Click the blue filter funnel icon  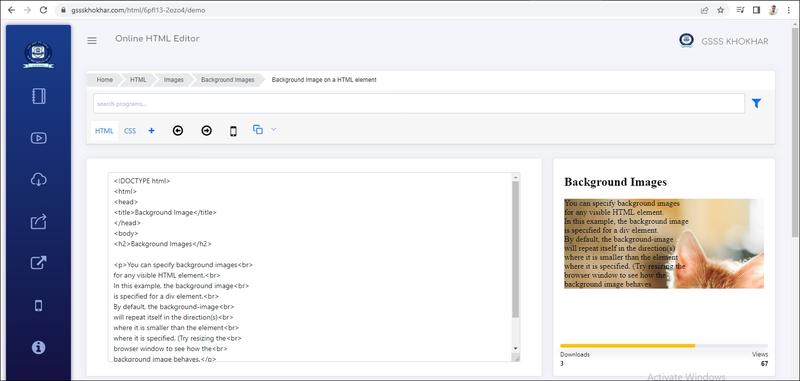[756, 104]
